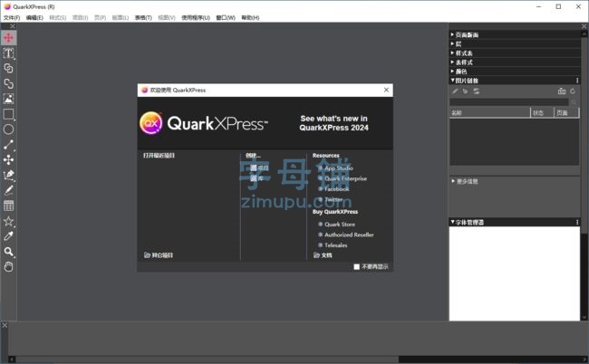Open the Edit menu
Viewport: 589px width, 364px height.
point(34,17)
